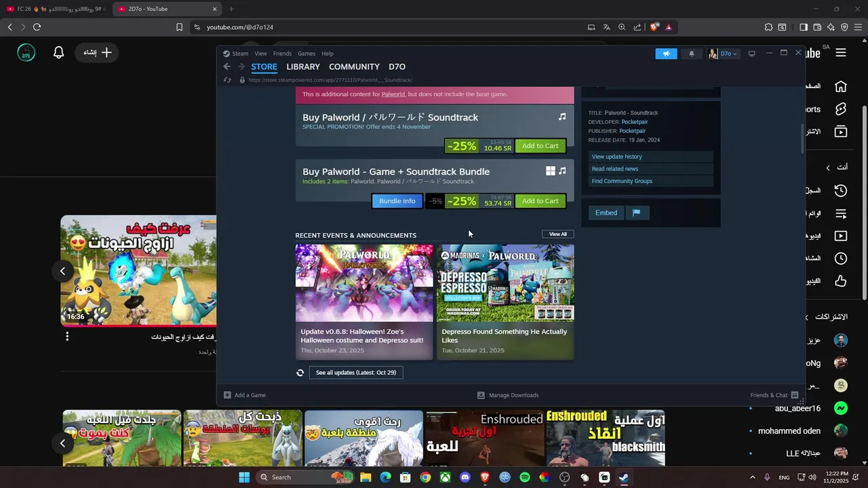Viewport: 868px width, 488px height.
Task: Click the refresh icon beside See all updates
Action: click(x=300, y=372)
